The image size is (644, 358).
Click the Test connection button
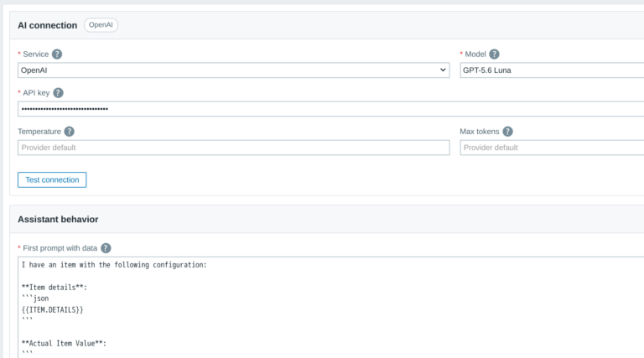click(x=52, y=179)
